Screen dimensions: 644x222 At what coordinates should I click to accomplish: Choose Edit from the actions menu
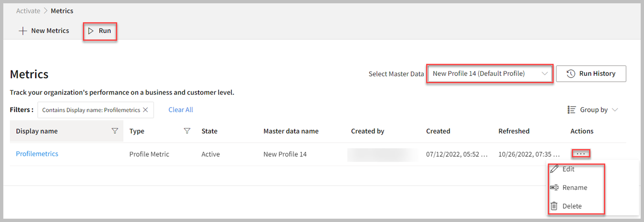568,169
